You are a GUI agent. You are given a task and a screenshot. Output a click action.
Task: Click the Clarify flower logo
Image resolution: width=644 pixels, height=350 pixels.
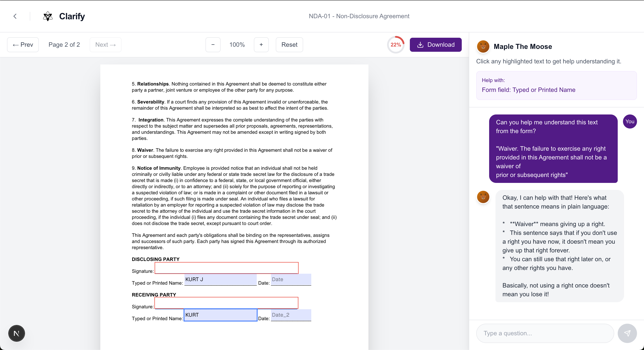tap(48, 16)
